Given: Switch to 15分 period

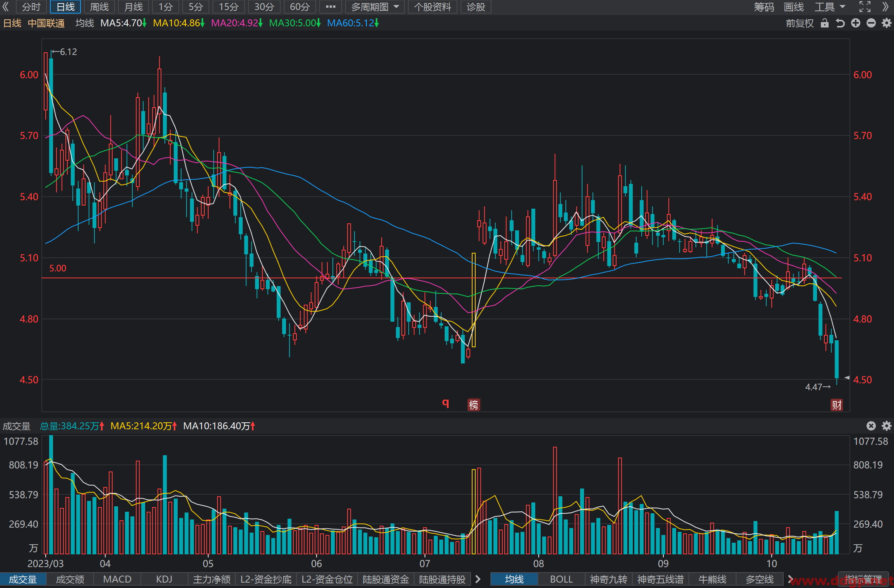Looking at the screenshot, I should point(229,7).
